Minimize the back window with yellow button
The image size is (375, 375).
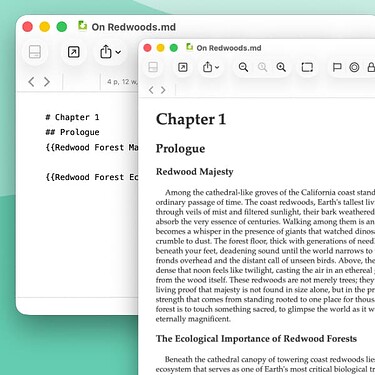45,27
